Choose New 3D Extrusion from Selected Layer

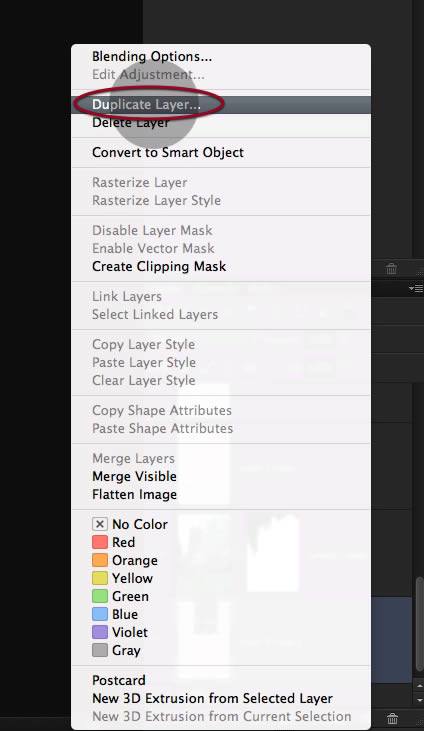(212, 698)
